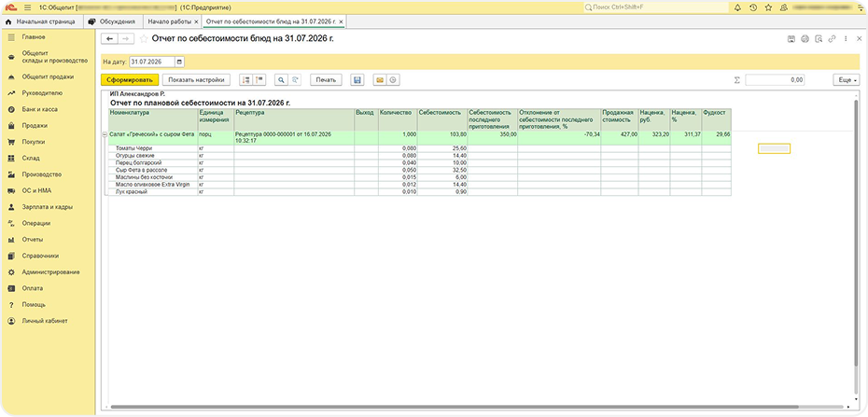
Task: Open favorites star in top bar
Action: (768, 7)
